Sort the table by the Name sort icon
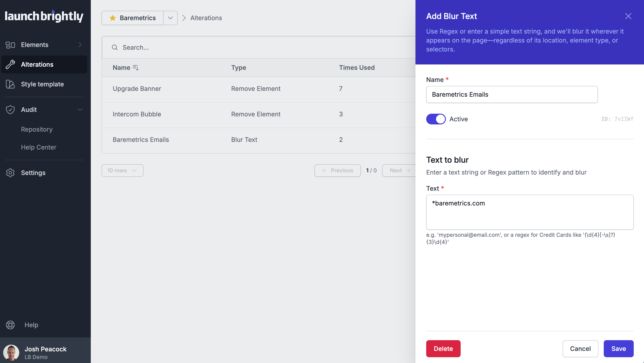This screenshot has height=363, width=644. (136, 68)
